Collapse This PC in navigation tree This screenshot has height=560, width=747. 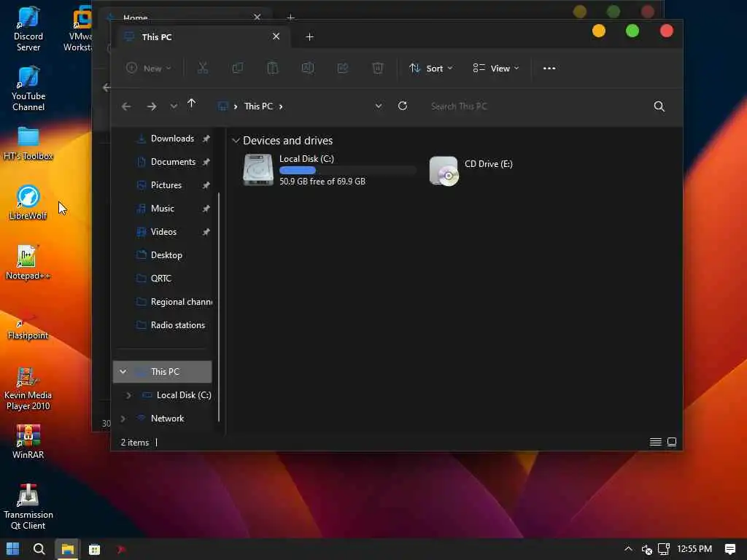click(x=123, y=371)
